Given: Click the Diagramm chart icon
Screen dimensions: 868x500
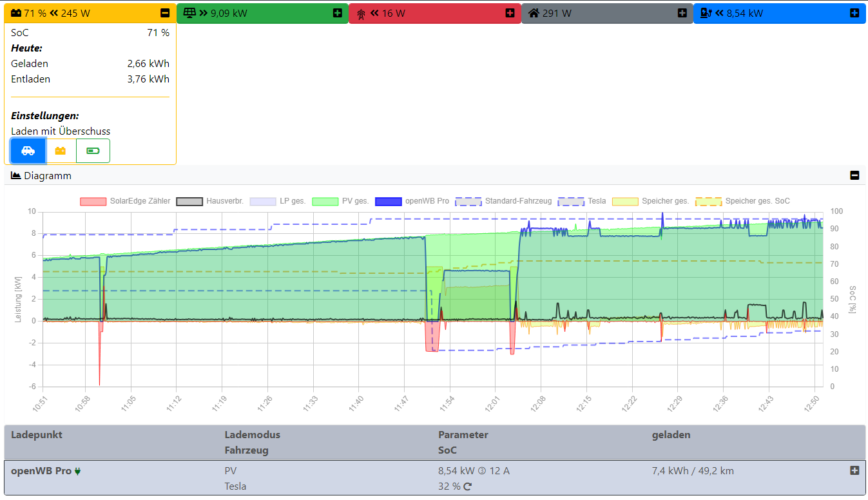Looking at the screenshot, I should (16, 175).
